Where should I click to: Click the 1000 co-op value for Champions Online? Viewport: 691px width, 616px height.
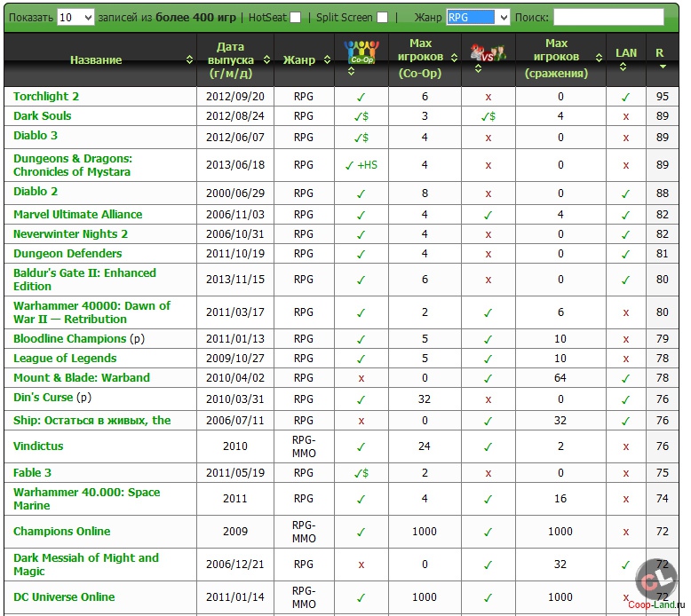click(425, 532)
